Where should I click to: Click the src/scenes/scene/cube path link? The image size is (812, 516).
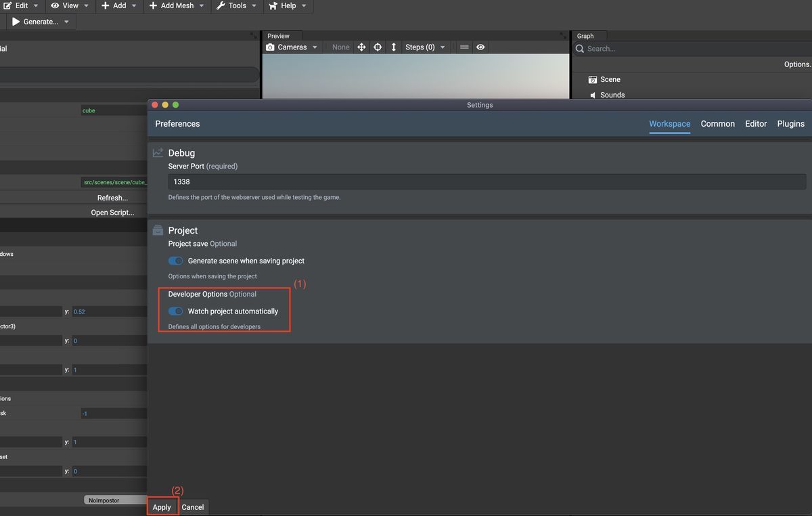(x=114, y=181)
